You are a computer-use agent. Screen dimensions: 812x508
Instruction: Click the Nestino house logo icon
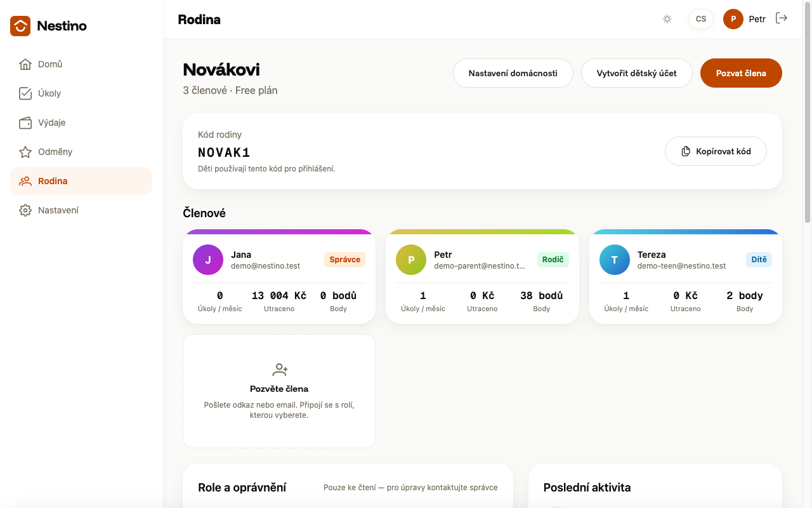20,26
